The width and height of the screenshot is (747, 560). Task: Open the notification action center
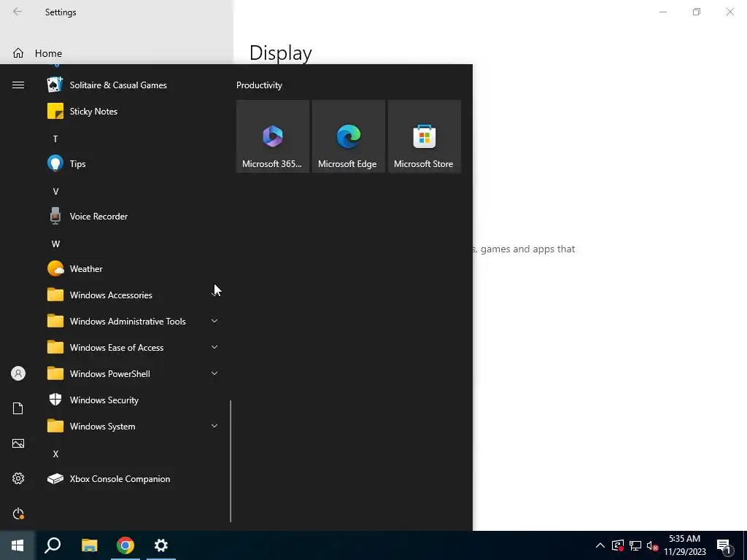click(724, 546)
